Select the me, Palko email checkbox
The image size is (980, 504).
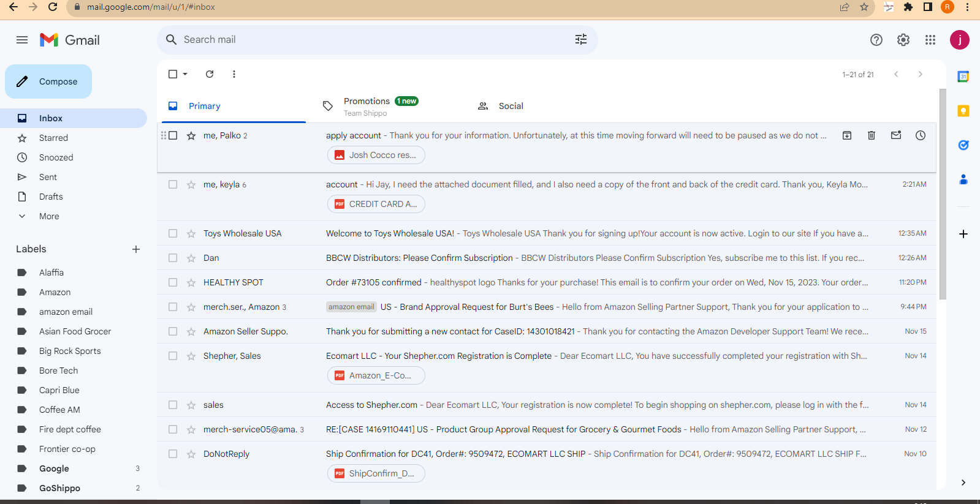click(173, 135)
